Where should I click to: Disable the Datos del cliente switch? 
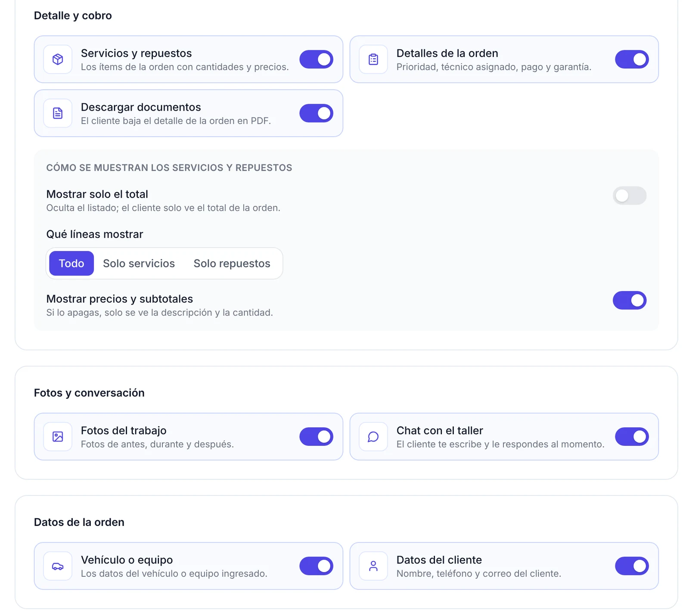[632, 566]
